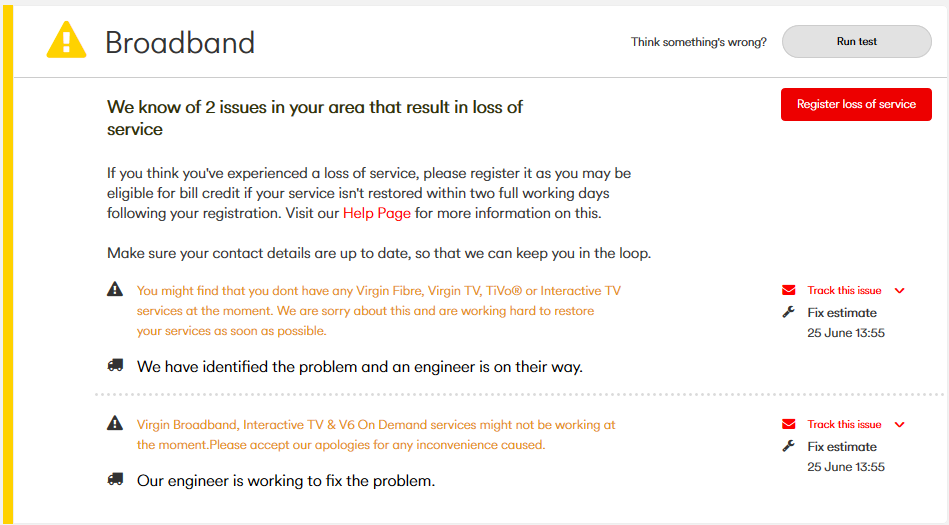Screen dimensions: 949x525
Task: Click the red envelope icon for first issue
Action: tap(789, 291)
